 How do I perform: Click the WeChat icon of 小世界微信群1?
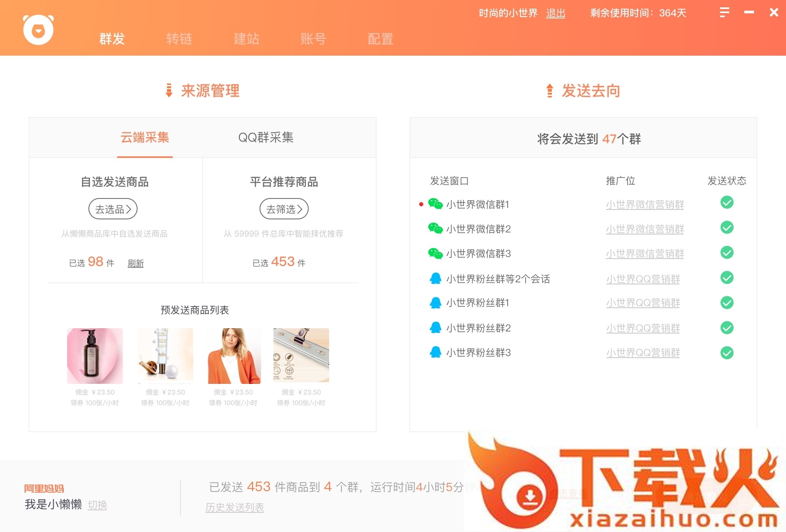pyautogui.click(x=435, y=204)
